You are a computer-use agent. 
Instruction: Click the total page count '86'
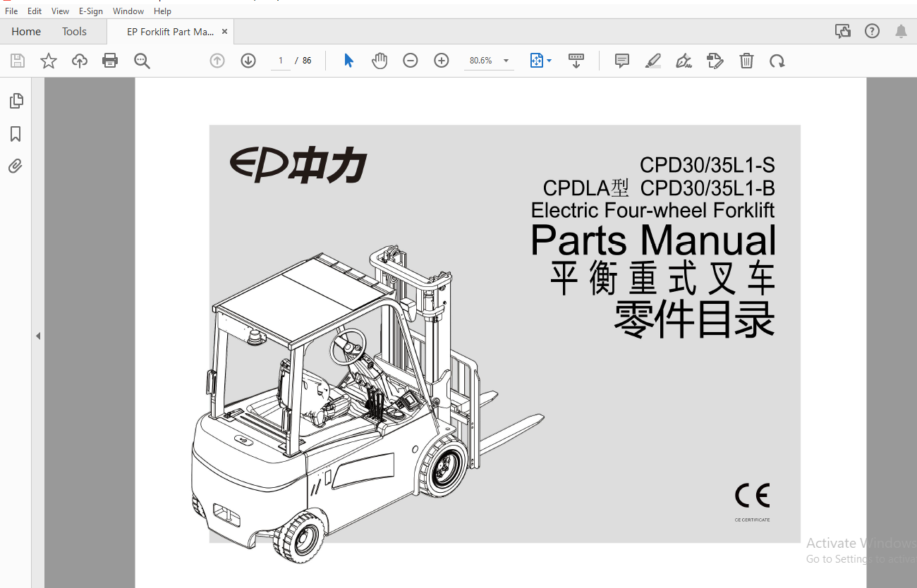(x=307, y=61)
